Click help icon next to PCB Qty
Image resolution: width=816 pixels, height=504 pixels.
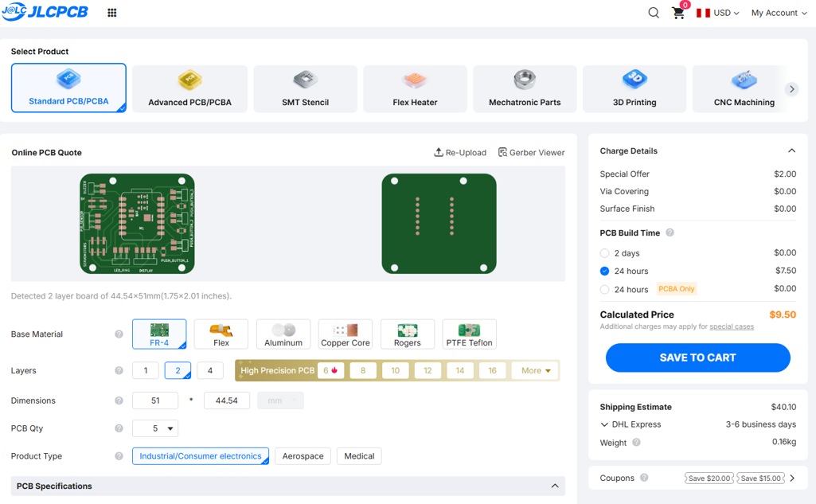click(119, 428)
